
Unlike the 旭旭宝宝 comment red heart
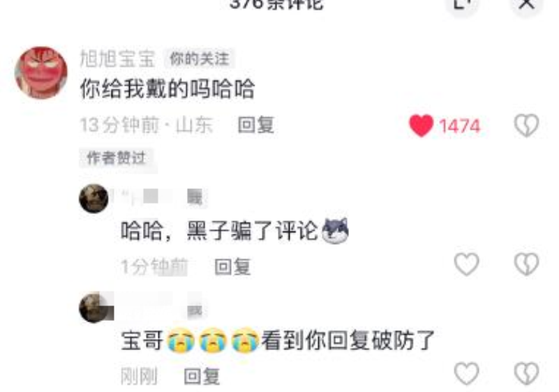pos(421,126)
